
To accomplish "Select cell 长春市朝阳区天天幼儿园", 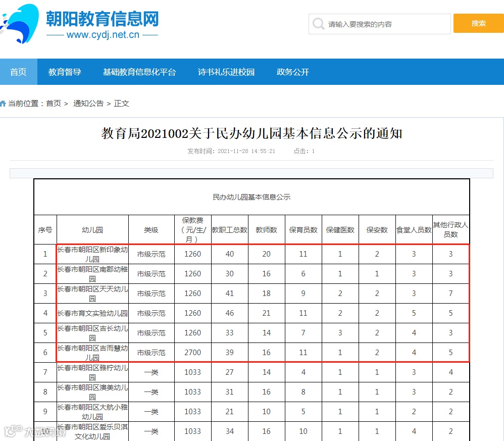I will [x=92, y=293].
